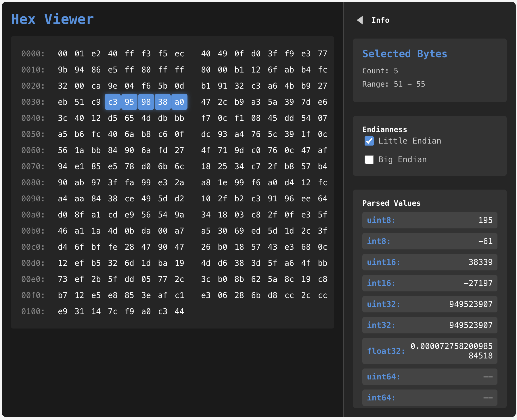Select byte eb in row 0030
This screenshot has height=420, width=517.
63,102
